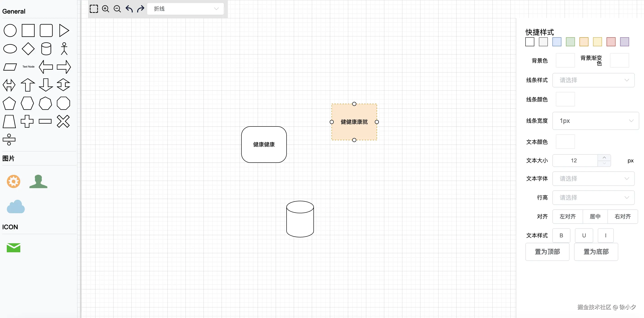Pick the stick figure actor shape
644x318 pixels.
click(x=64, y=49)
